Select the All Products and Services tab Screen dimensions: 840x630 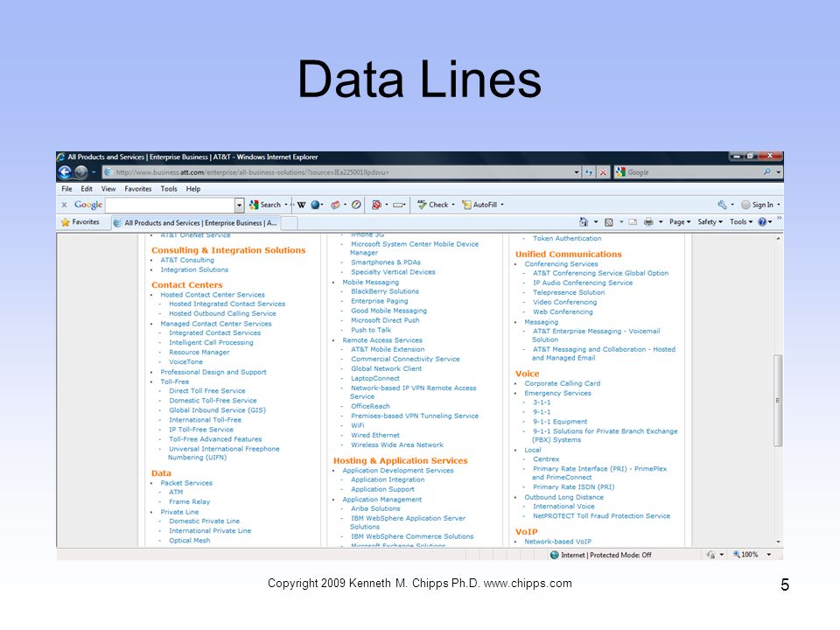pyautogui.click(x=196, y=223)
